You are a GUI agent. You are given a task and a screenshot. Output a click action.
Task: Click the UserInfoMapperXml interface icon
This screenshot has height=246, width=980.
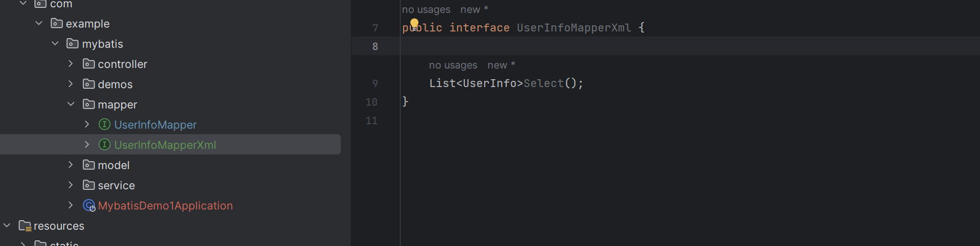coord(105,145)
